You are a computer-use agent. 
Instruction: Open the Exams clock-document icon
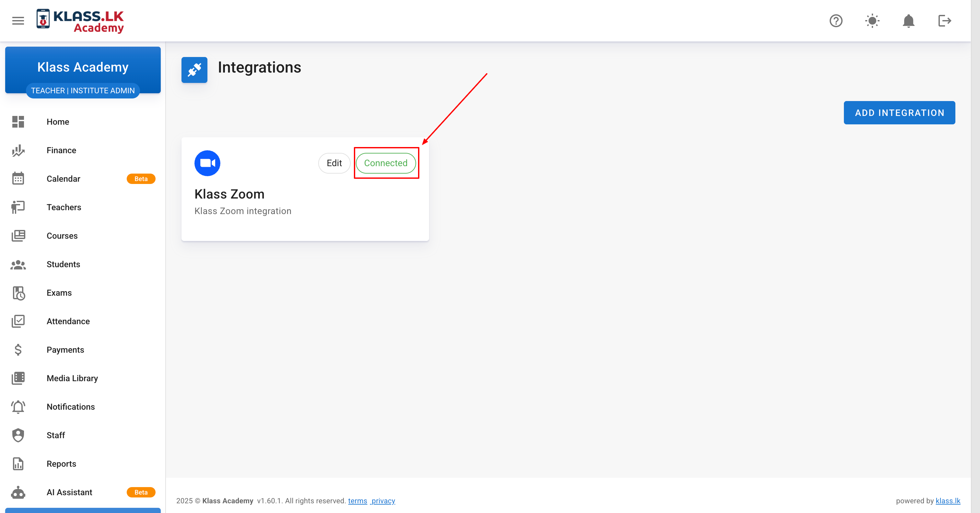click(18, 293)
